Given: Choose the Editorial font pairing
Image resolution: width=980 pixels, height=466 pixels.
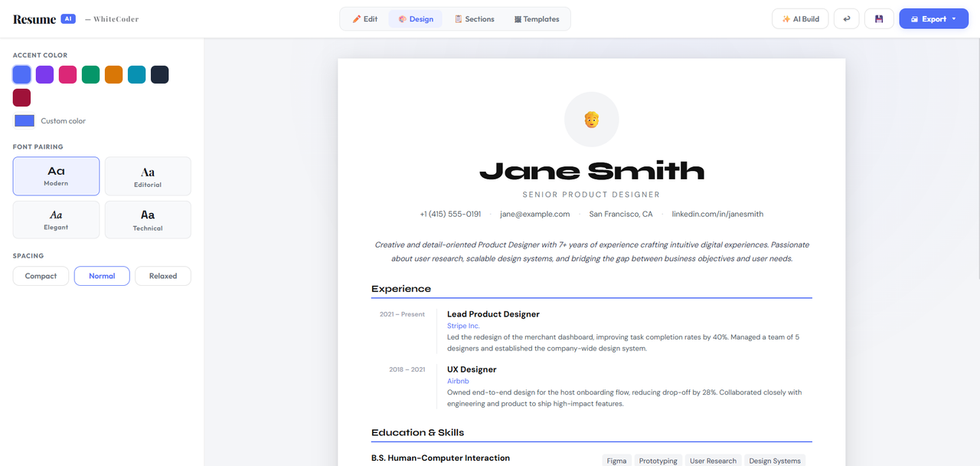Looking at the screenshot, I should coord(148,176).
